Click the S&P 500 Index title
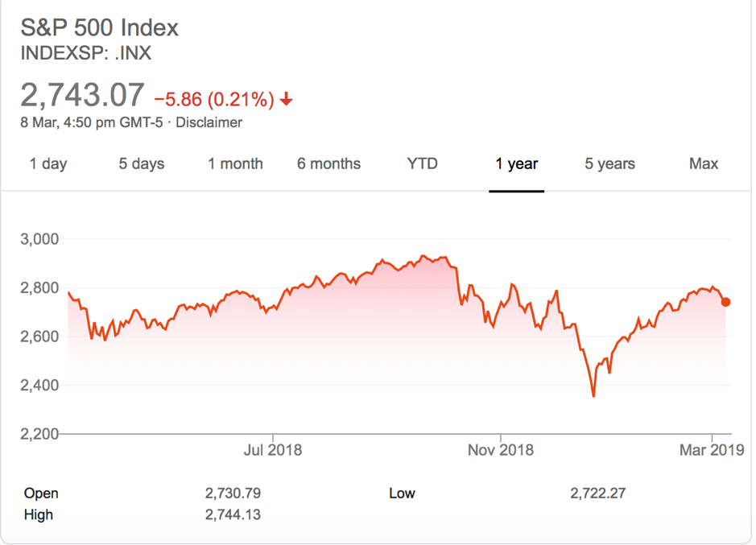756x545 pixels. click(x=100, y=28)
